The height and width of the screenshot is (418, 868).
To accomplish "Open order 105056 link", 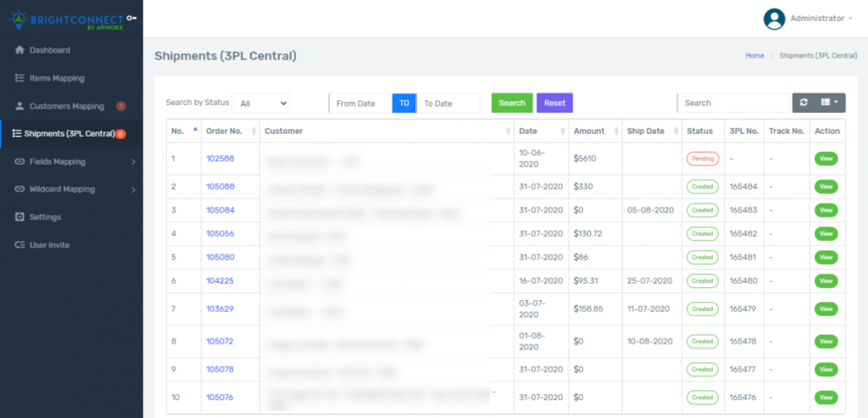I will (220, 234).
